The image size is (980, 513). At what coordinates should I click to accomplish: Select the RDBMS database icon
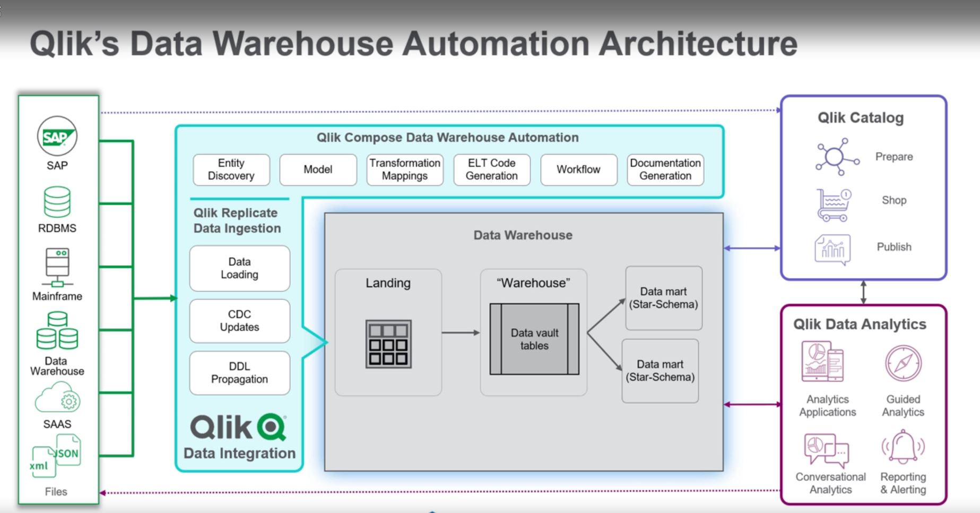tap(57, 202)
